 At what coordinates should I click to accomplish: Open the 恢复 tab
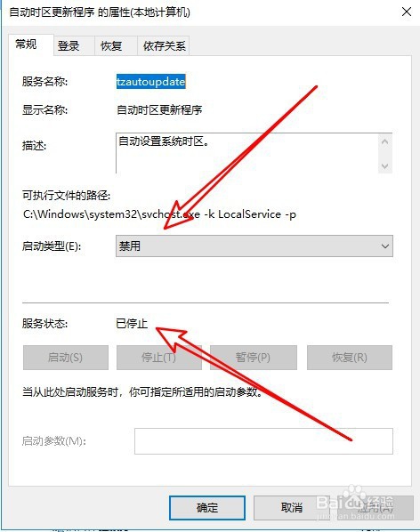click(x=116, y=45)
